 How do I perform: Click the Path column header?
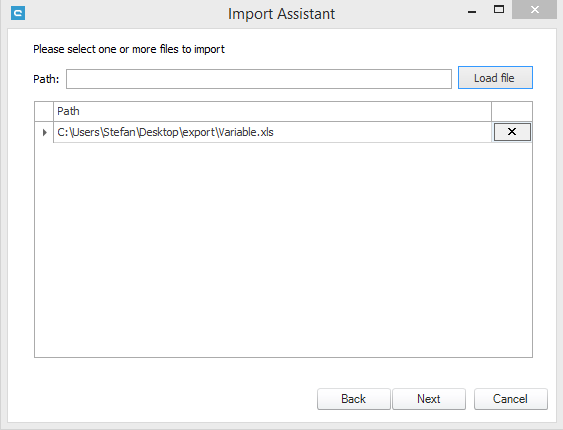[x=272, y=111]
